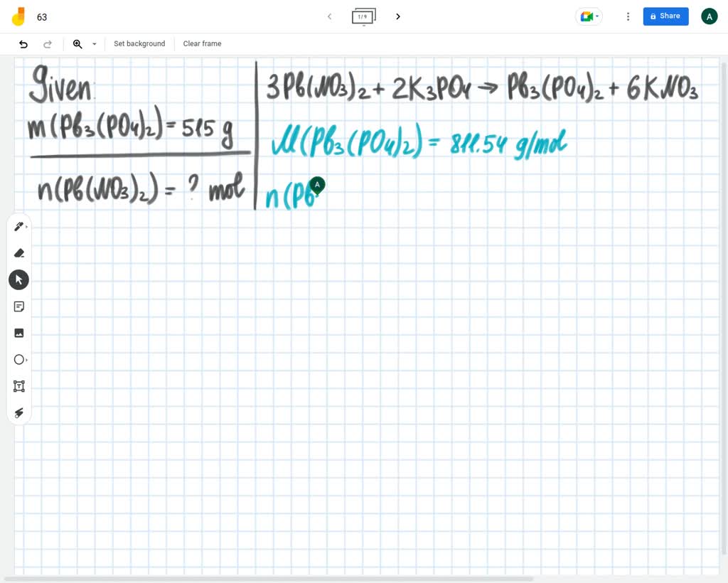Click the zoom magnifier icon

[x=78, y=43]
